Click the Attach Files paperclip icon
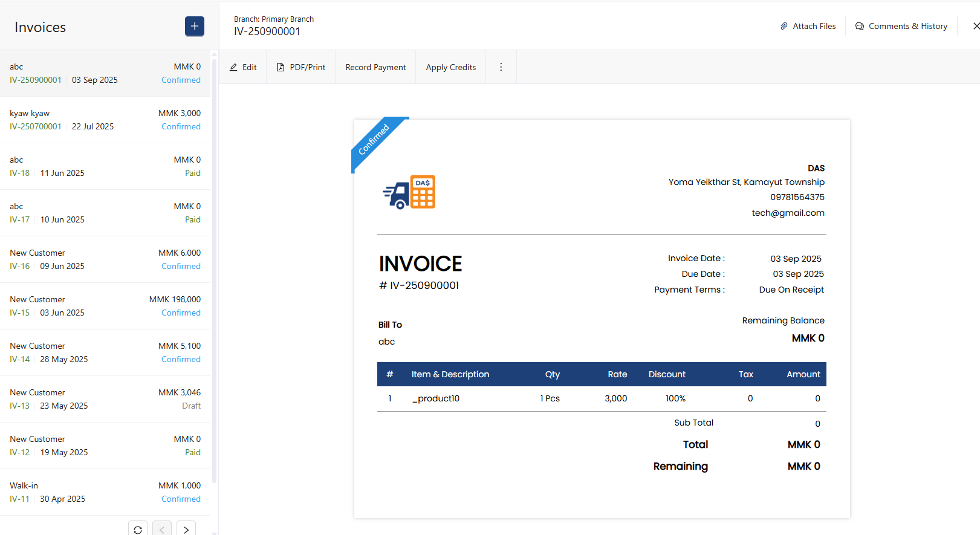 tap(784, 26)
